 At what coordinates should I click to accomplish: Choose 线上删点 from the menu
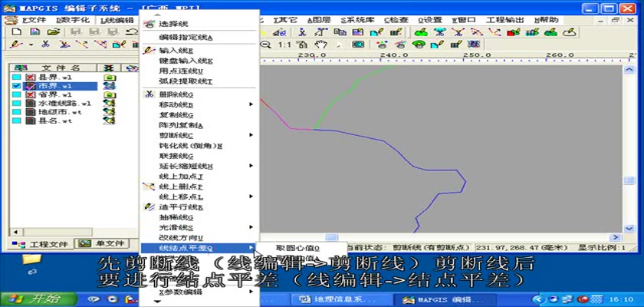(199, 187)
